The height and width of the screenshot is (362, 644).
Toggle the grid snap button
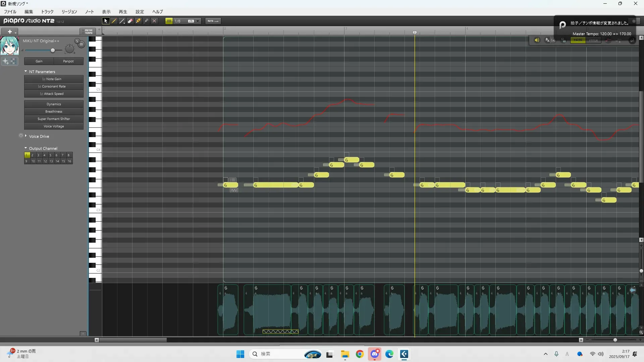coord(169,21)
